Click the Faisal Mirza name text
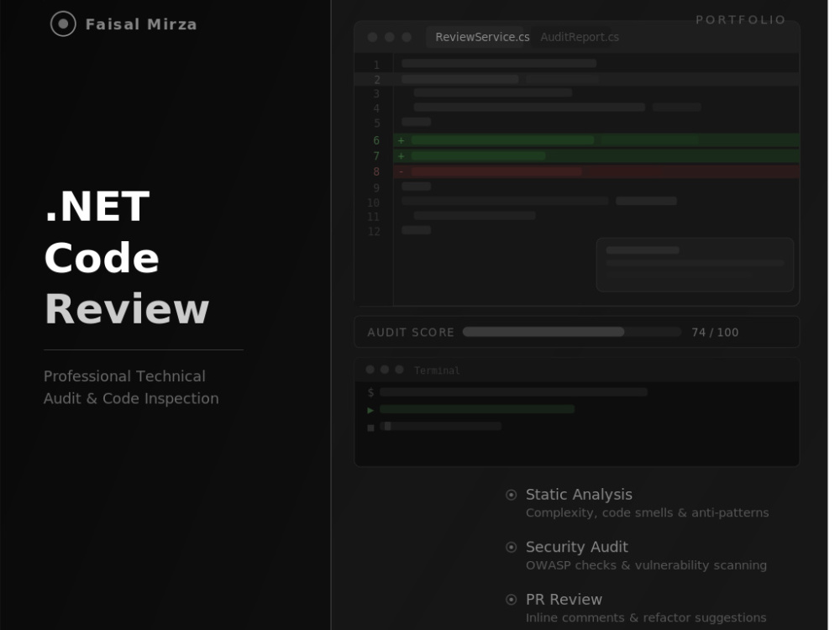Image resolution: width=840 pixels, height=630 pixels. [141, 24]
